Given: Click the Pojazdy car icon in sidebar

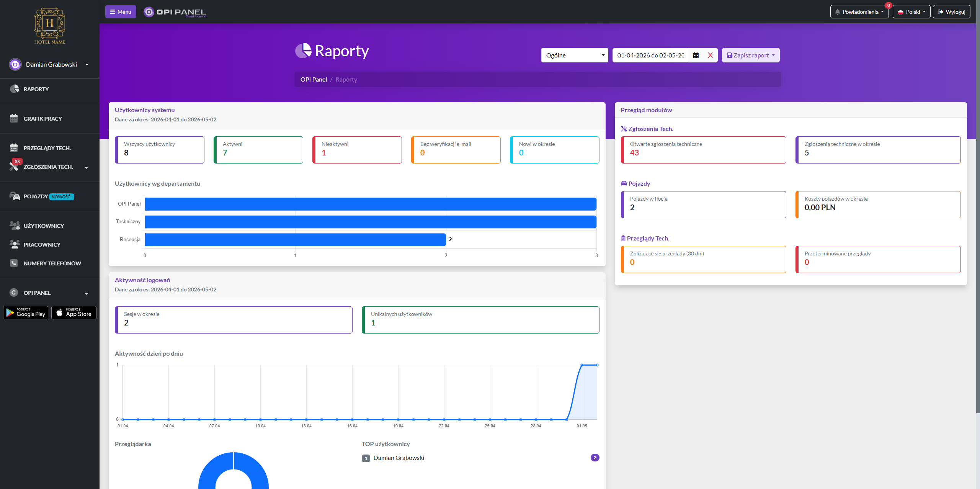Looking at the screenshot, I should coord(15,196).
